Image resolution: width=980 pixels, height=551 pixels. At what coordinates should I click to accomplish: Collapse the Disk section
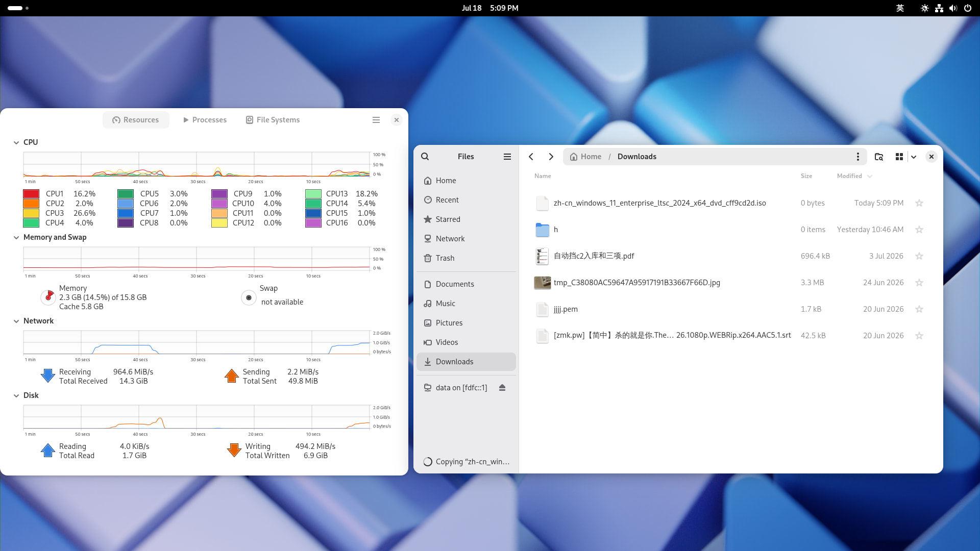[x=16, y=396]
